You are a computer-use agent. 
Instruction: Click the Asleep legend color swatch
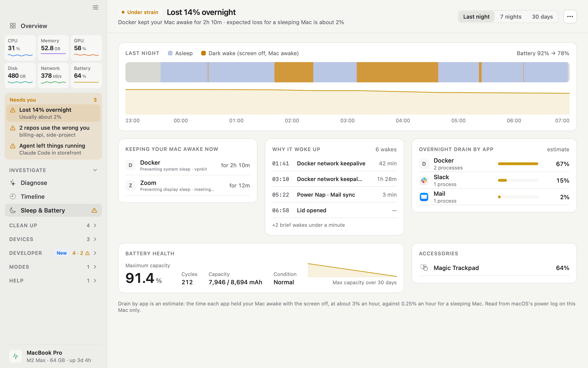[170, 53]
